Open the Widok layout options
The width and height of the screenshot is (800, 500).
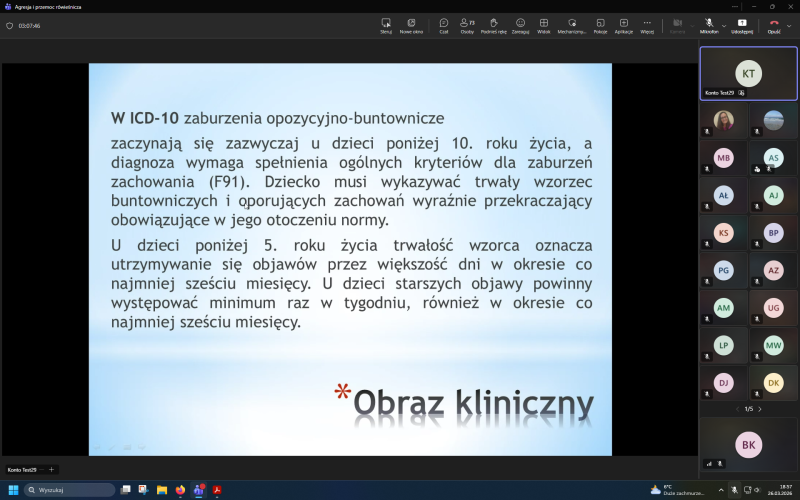click(x=544, y=25)
